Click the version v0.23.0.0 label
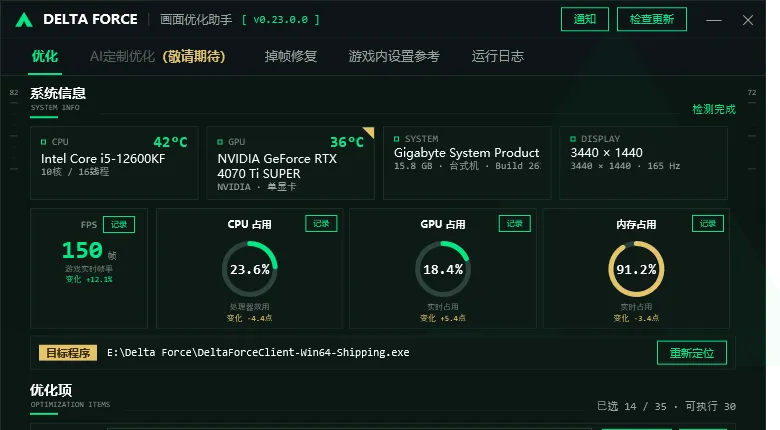780x430 pixels. [281, 20]
